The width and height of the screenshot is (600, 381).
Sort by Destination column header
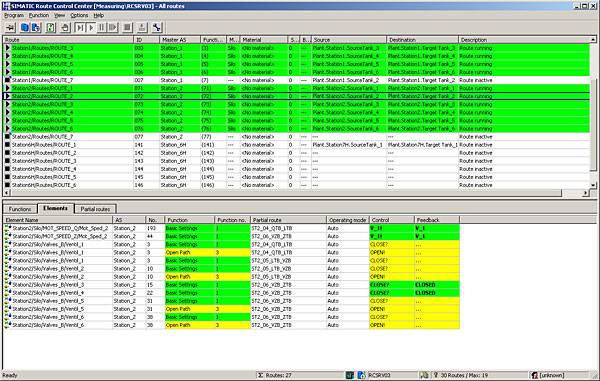click(x=422, y=40)
